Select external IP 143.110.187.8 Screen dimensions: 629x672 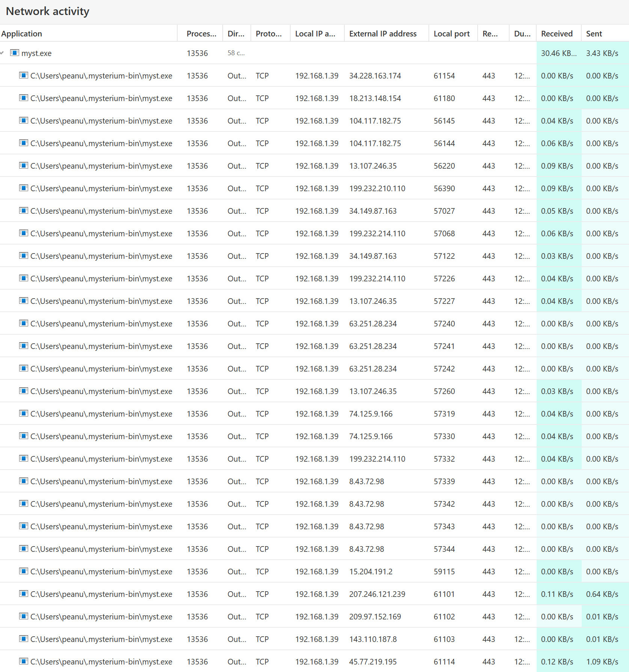pos(373,639)
